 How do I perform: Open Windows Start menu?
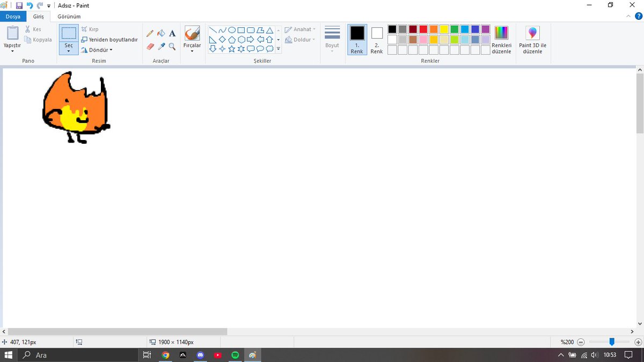pos(9,355)
